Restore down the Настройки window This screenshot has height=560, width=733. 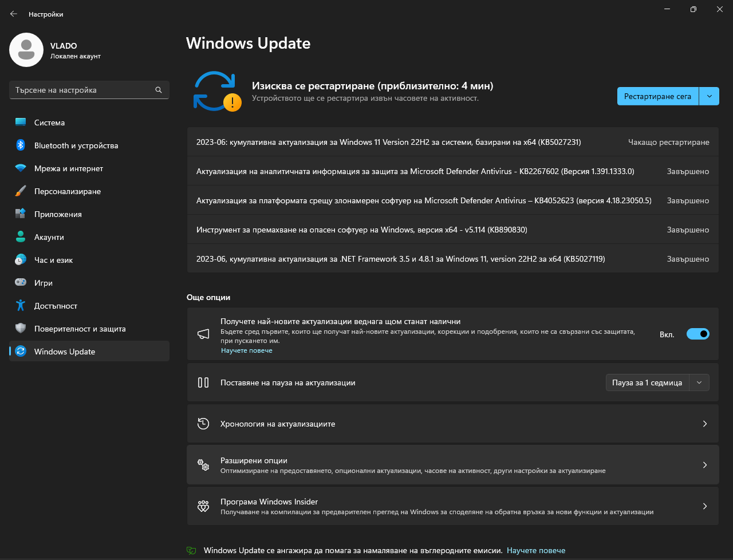693,9
